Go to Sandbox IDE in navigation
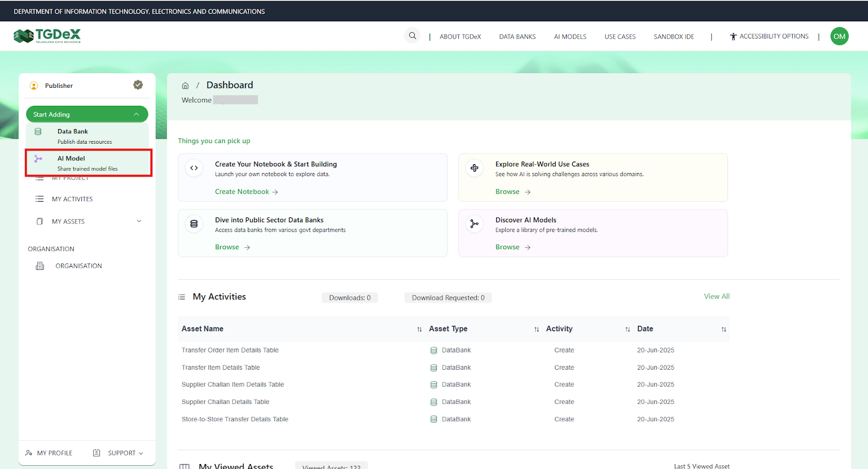 coord(673,37)
